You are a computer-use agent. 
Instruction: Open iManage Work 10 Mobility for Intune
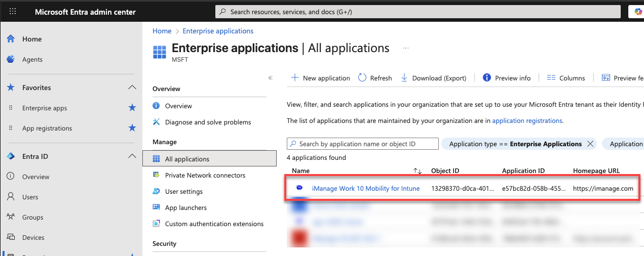(x=365, y=189)
